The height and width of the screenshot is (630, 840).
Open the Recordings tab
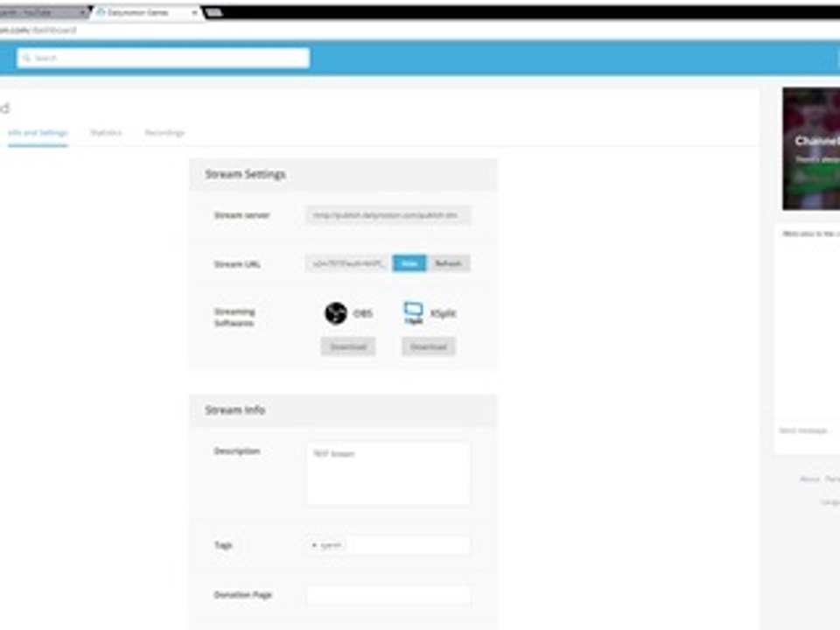pos(164,133)
